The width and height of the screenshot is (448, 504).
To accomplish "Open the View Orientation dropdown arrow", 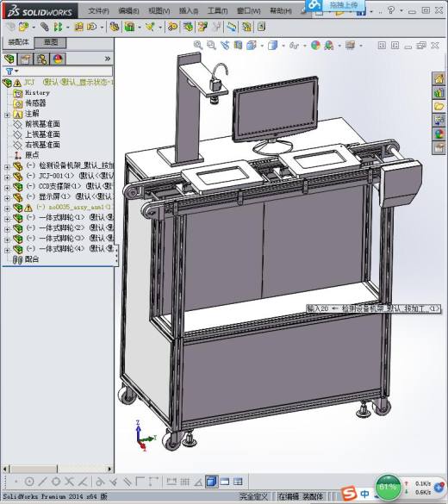I will coord(262,46).
